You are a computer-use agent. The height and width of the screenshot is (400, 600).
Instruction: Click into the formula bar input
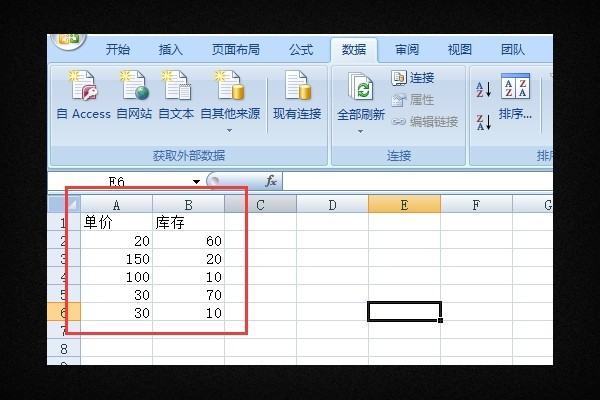click(x=417, y=181)
